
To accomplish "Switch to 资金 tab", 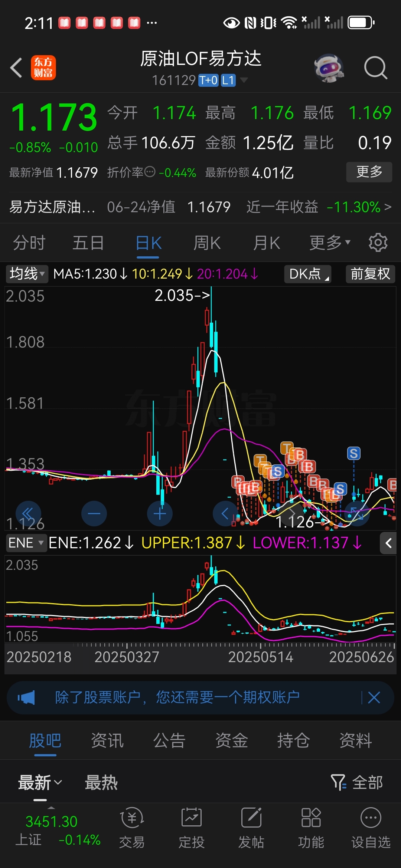I will point(231,741).
